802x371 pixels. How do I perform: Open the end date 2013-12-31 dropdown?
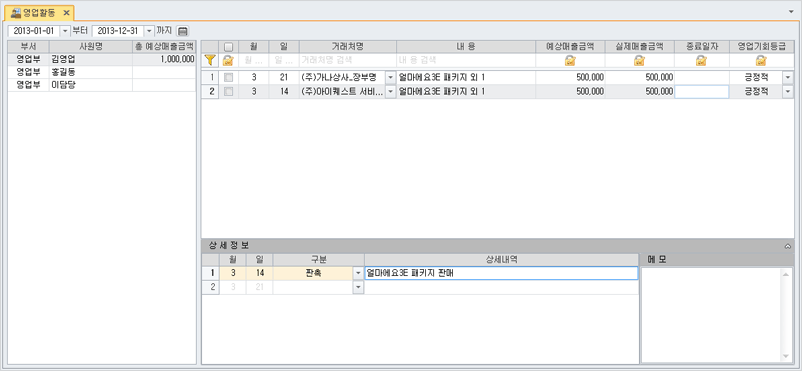[149, 31]
